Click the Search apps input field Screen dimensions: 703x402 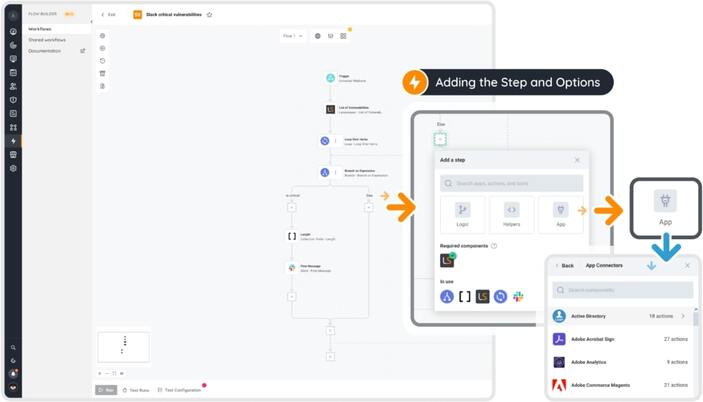tap(512, 183)
